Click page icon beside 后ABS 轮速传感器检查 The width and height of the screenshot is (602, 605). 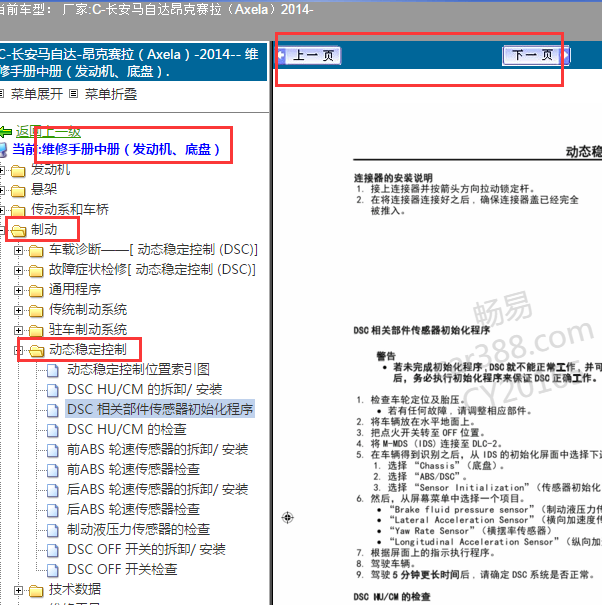click(52, 511)
